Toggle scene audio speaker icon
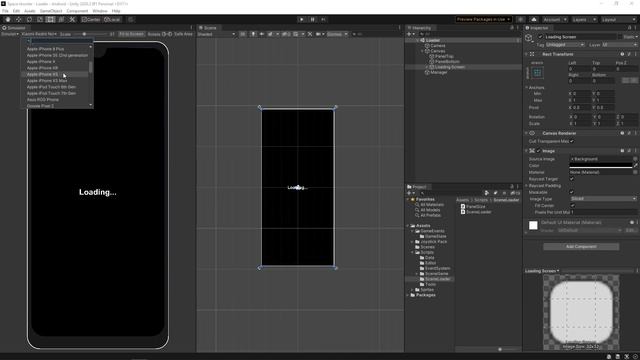 262,34
